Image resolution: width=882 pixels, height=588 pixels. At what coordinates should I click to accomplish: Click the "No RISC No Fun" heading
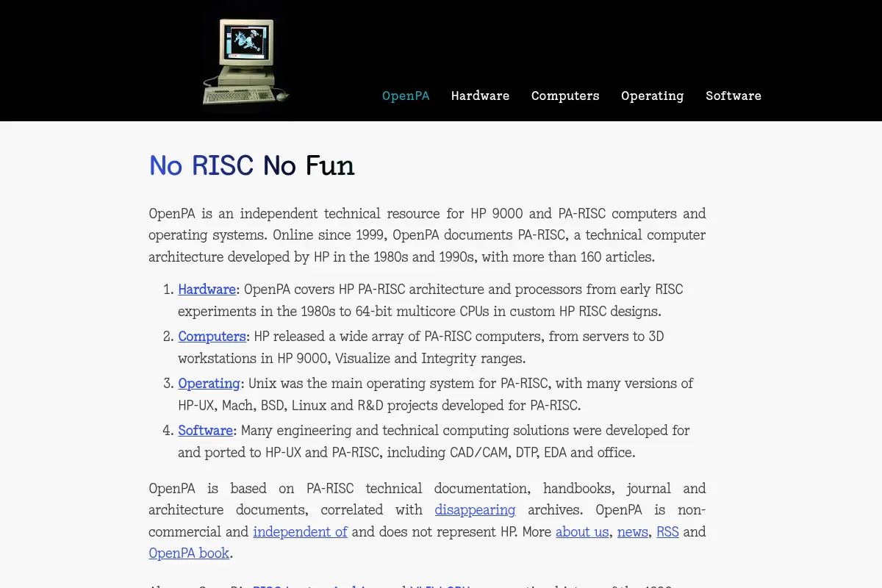(x=251, y=165)
